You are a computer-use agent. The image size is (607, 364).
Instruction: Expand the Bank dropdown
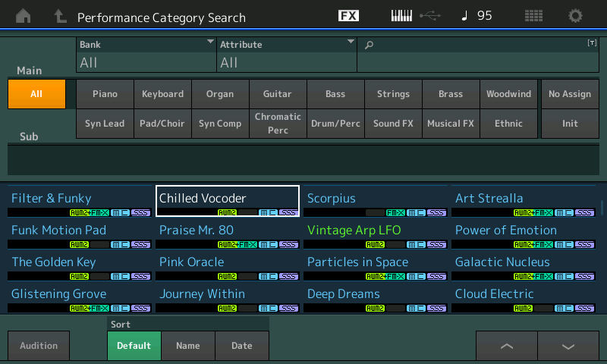(x=146, y=55)
